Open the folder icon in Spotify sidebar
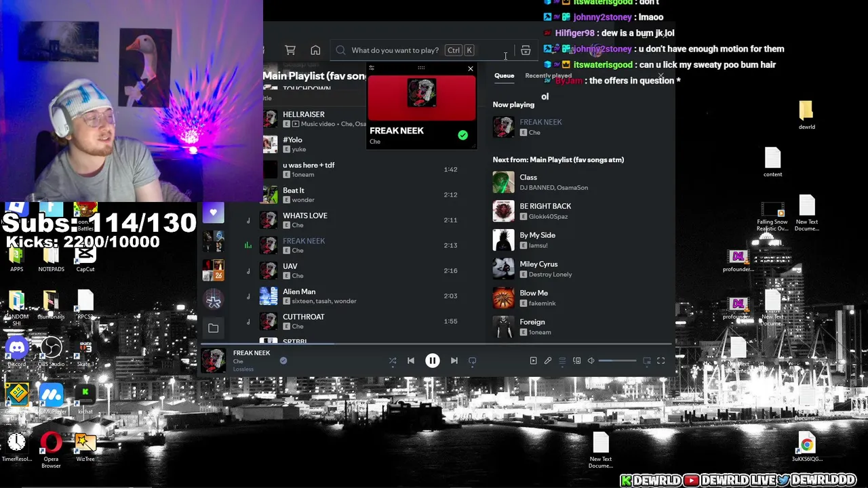 tap(213, 328)
